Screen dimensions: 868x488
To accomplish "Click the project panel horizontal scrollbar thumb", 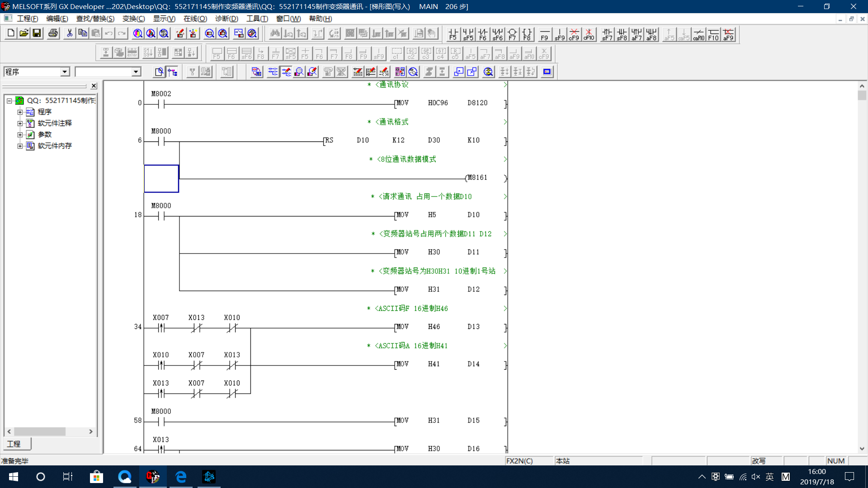I will click(x=40, y=432).
